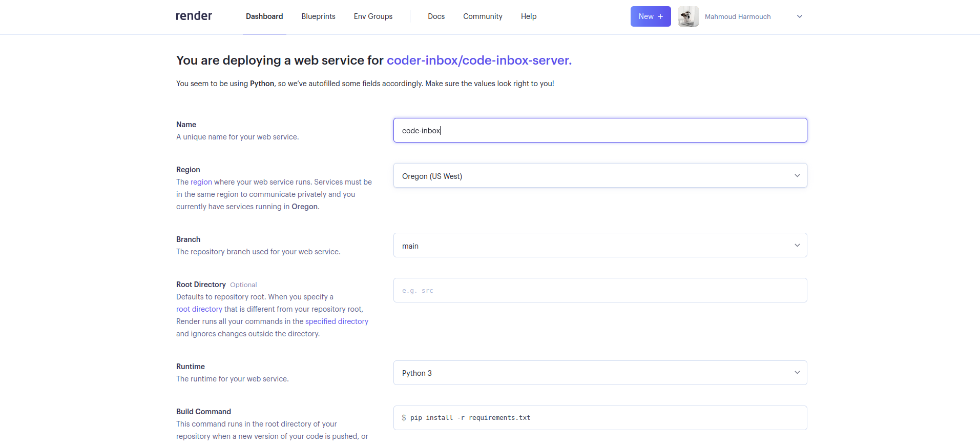Open the Docs link
980x445 pixels.
tap(436, 16)
